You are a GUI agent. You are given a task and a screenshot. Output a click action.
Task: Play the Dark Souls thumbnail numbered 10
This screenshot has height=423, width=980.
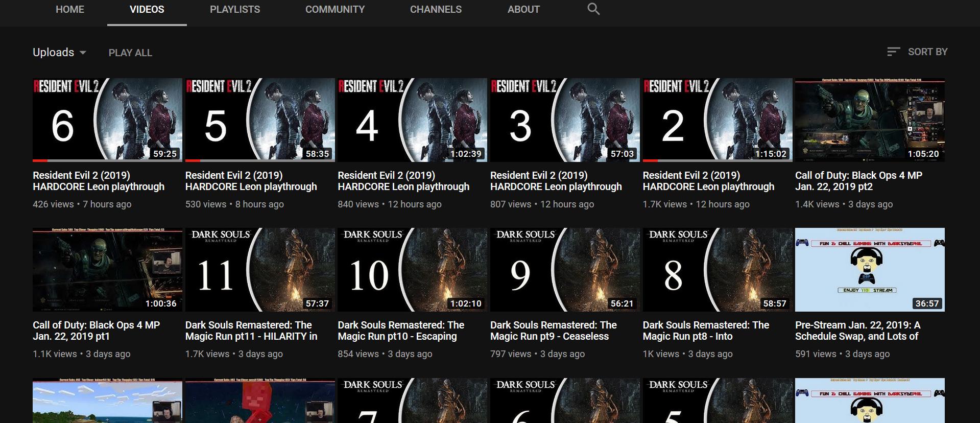coord(412,270)
